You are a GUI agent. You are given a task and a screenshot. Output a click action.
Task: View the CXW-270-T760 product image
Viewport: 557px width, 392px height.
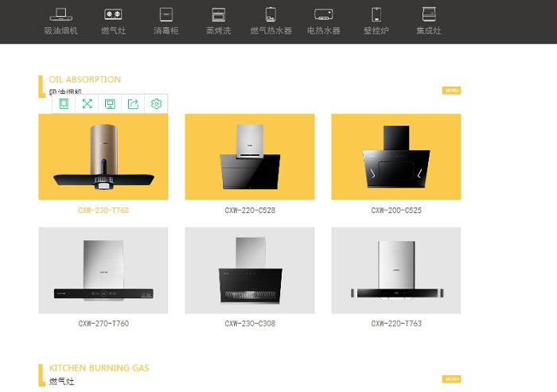point(103,270)
